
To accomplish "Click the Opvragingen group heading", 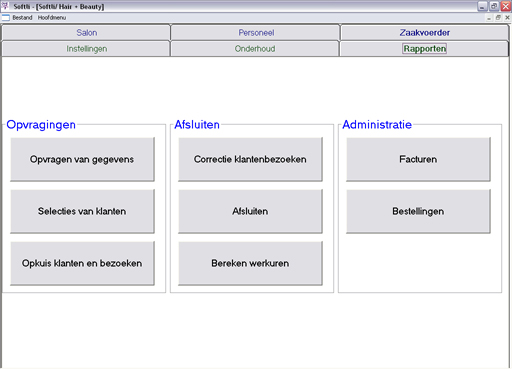I will [41, 125].
